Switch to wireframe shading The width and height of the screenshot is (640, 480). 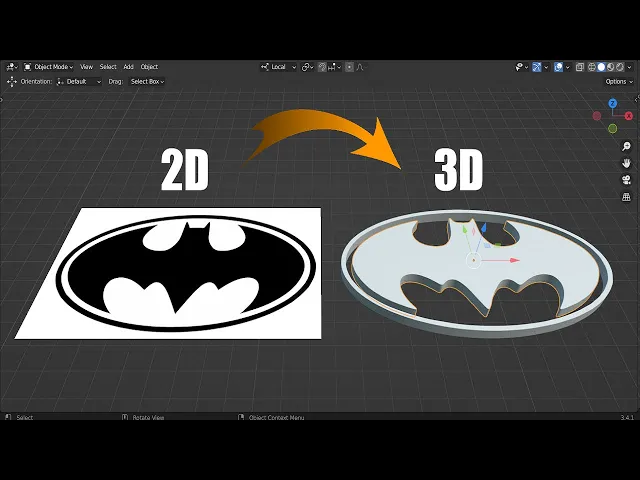tap(591, 67)
